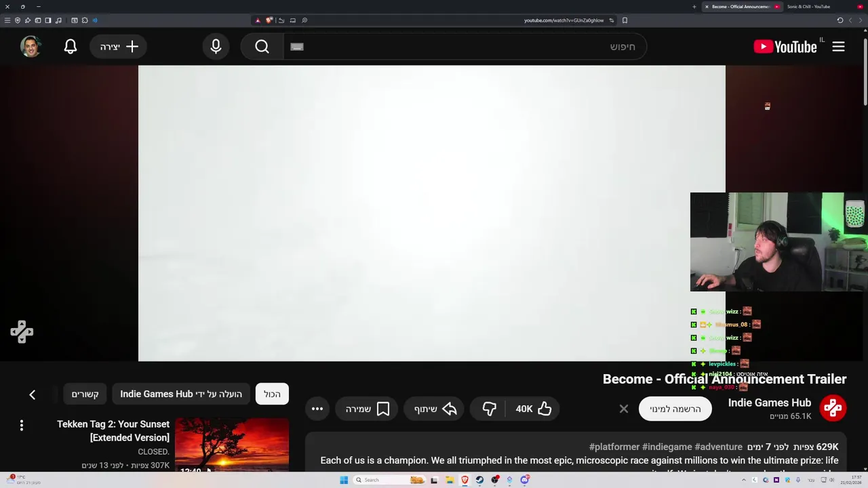Click the Windows taskbar Search box
This screenshot has width=868, height=488.
(389, 480)
